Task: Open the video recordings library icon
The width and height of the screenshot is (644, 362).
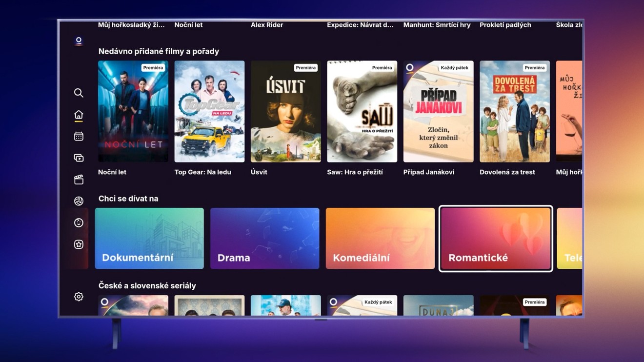Action: click(79, 158)
